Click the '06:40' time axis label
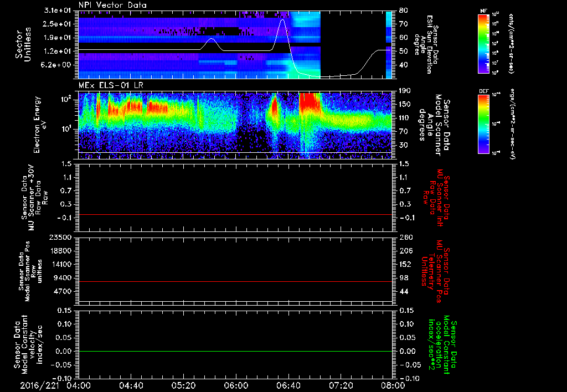 (288, 385)
